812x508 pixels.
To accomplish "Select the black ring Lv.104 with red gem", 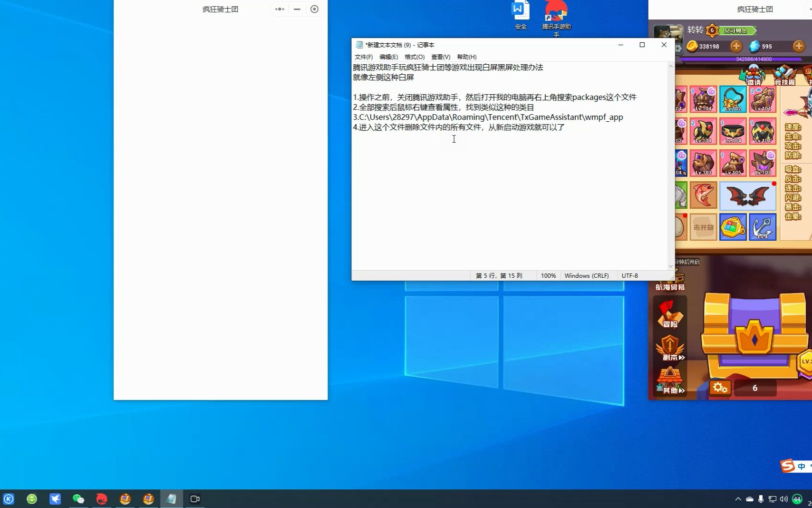I will coord(763,131).
